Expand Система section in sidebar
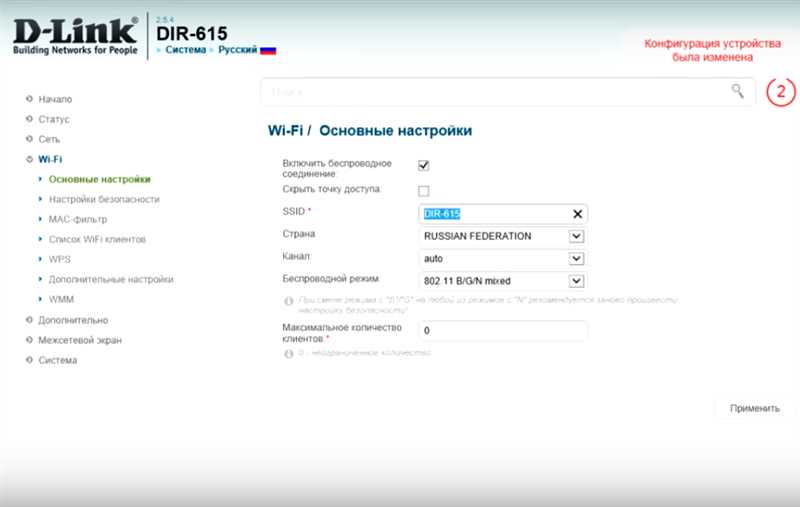 [x=58, y=360]
